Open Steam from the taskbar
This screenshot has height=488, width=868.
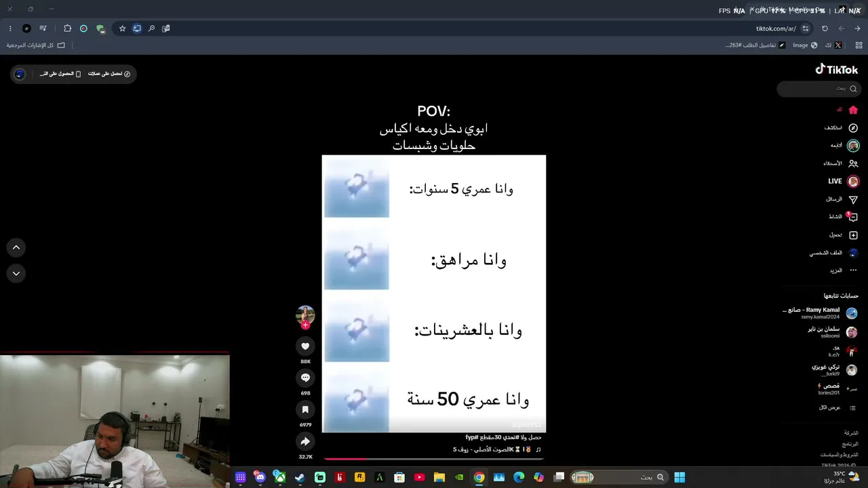pos(300,477)
